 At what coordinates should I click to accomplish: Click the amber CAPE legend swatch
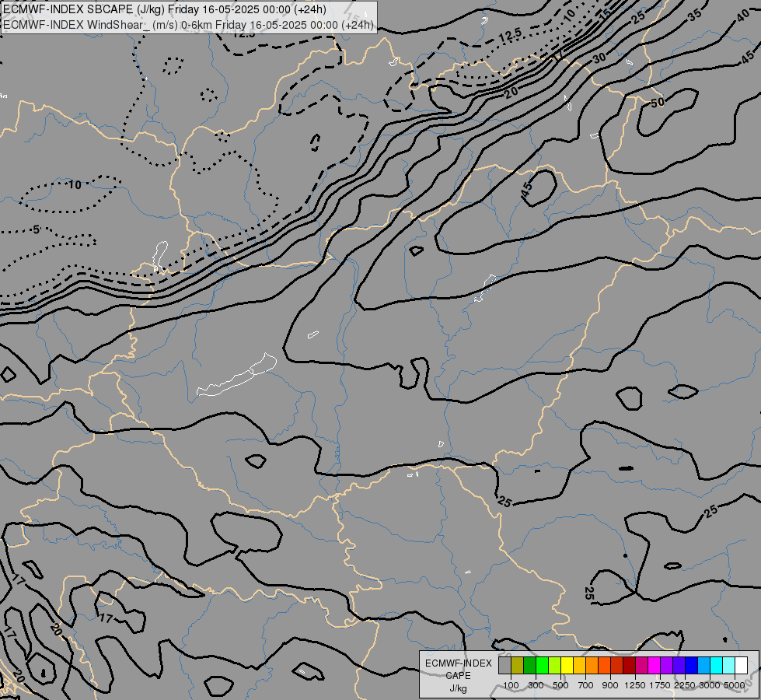tap(579, 665)
